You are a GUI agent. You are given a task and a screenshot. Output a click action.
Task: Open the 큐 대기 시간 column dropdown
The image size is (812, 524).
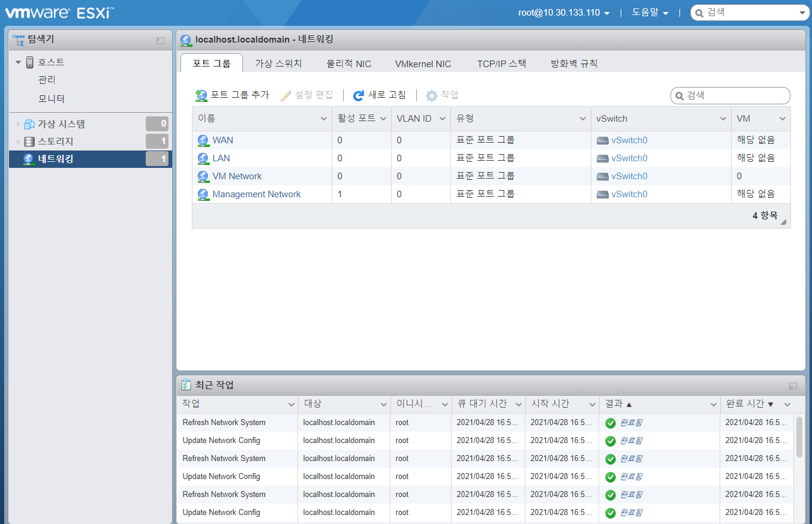pyautogui.click(x=519, y=405)
